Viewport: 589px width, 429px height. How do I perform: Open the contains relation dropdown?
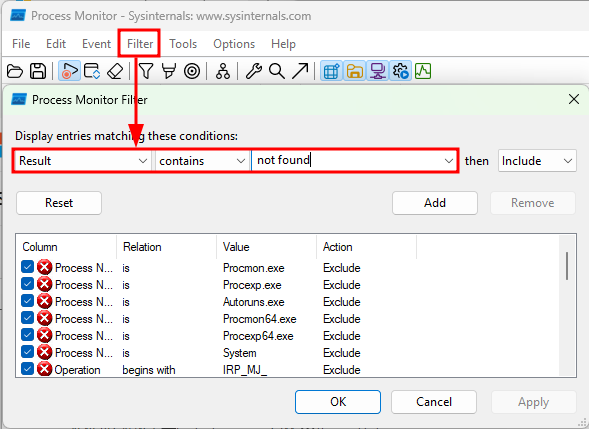coord(202,161)
